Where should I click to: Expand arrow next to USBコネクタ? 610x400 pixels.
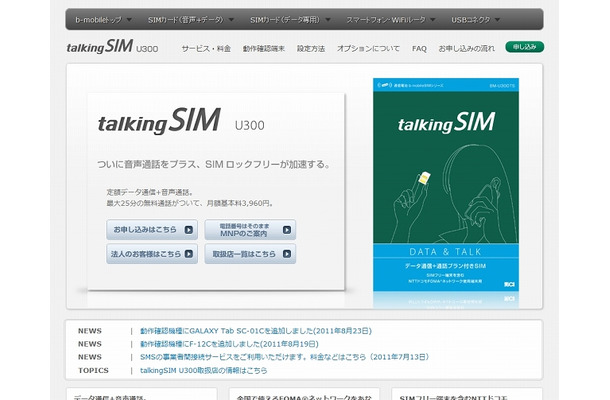pos(497,19)
